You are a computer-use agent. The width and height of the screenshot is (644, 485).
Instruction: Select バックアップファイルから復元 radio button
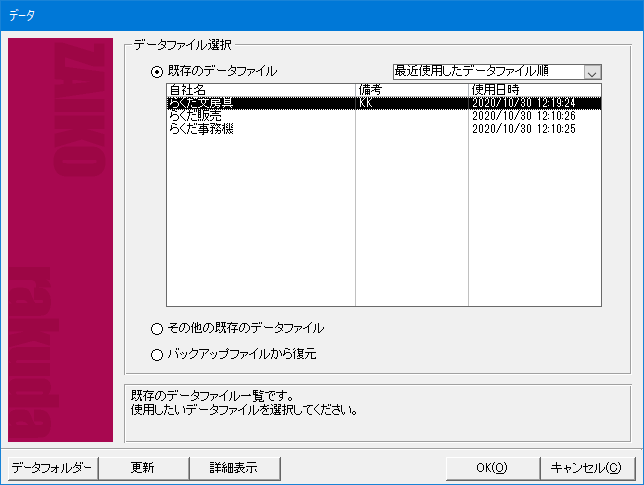click(156, 353)
